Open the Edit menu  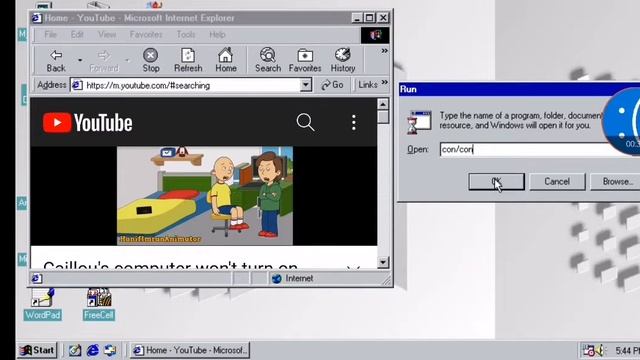(77, 35)
